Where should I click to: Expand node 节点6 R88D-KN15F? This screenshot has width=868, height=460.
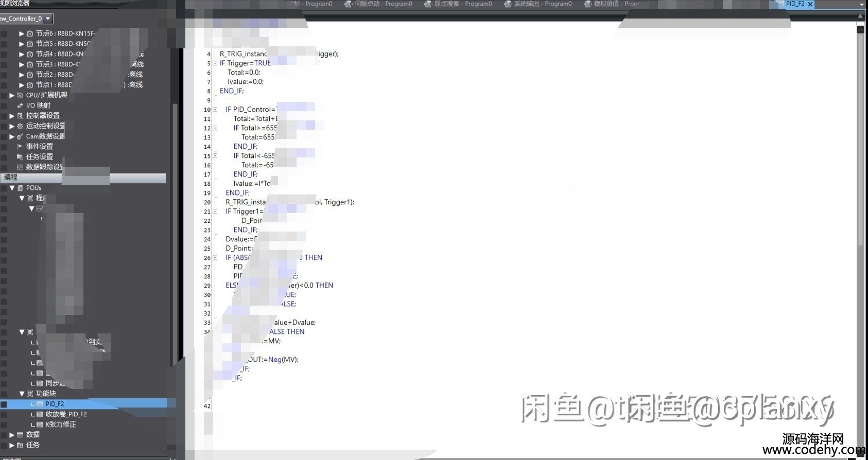click(x=22, y=33)
